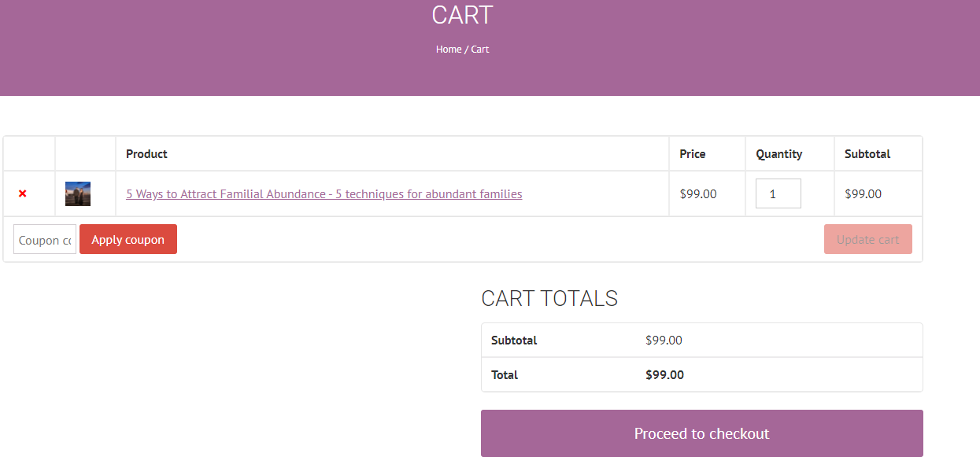Screen dimensions: 980x464
Task: Focus the quantity field showing 1
Action: pyautogui.click(x=778, y=193)
